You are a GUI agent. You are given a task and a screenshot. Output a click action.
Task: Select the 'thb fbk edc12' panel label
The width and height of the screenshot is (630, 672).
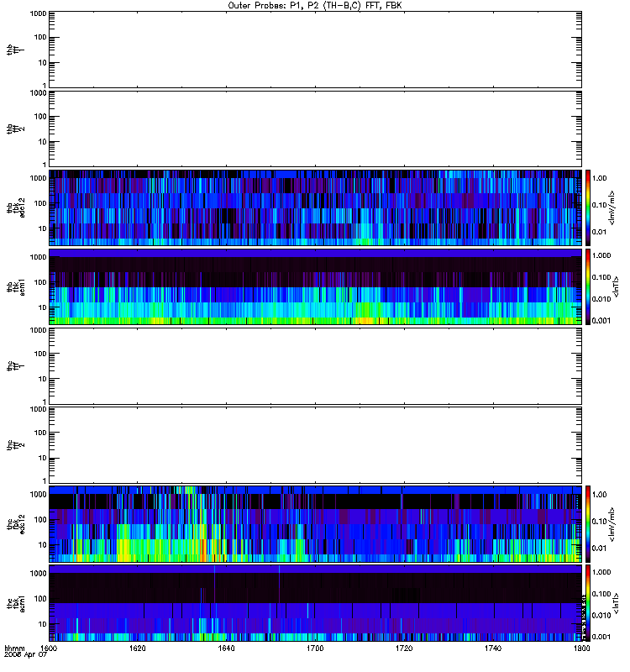15,207
